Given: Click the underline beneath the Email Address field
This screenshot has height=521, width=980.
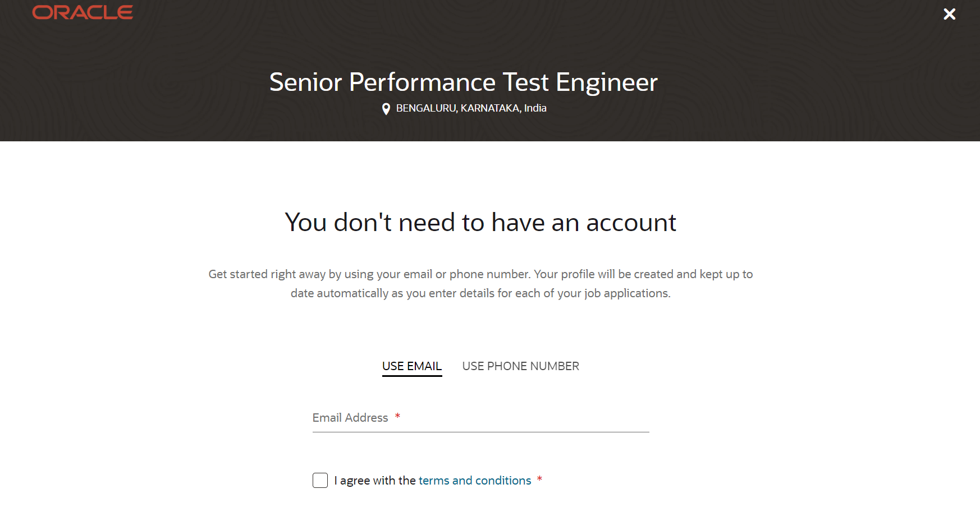Looking at the screenshot, I should 481,432.
